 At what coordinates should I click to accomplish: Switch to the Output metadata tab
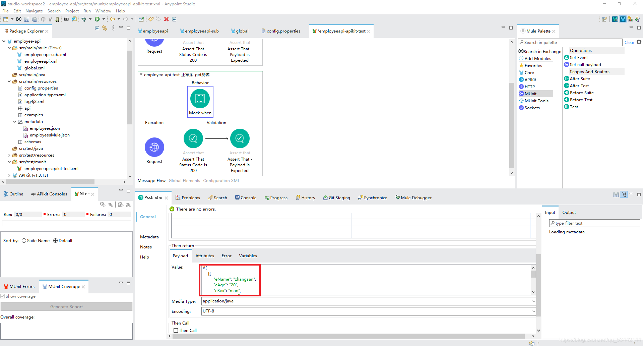pos(569,213)
